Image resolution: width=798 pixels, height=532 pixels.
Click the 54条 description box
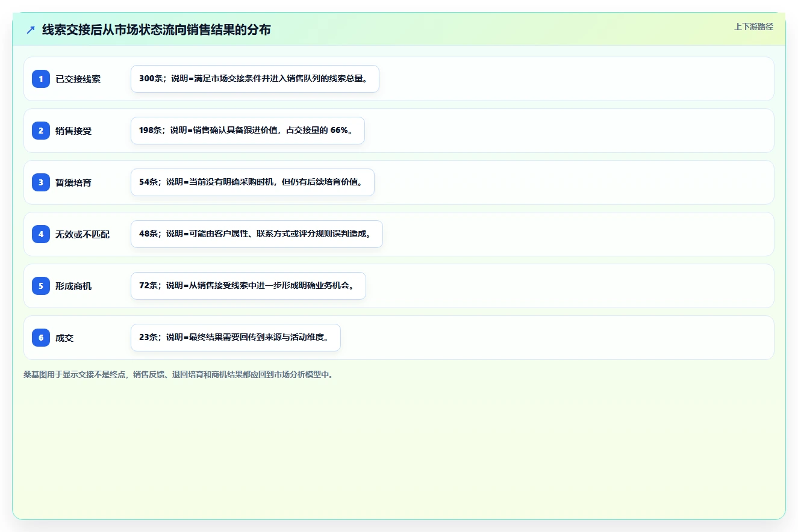pos(252,182)
